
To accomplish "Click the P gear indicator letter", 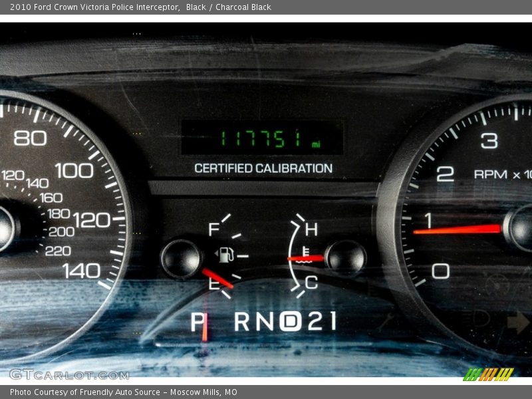I will tap(198, 321).
